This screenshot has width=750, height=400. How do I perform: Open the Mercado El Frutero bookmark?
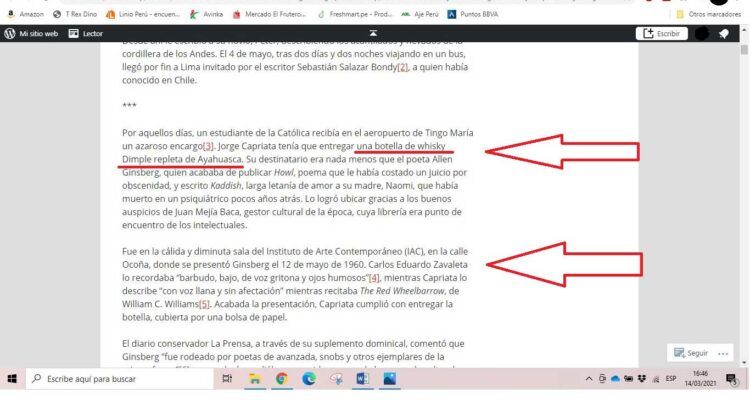click(270, 15)
